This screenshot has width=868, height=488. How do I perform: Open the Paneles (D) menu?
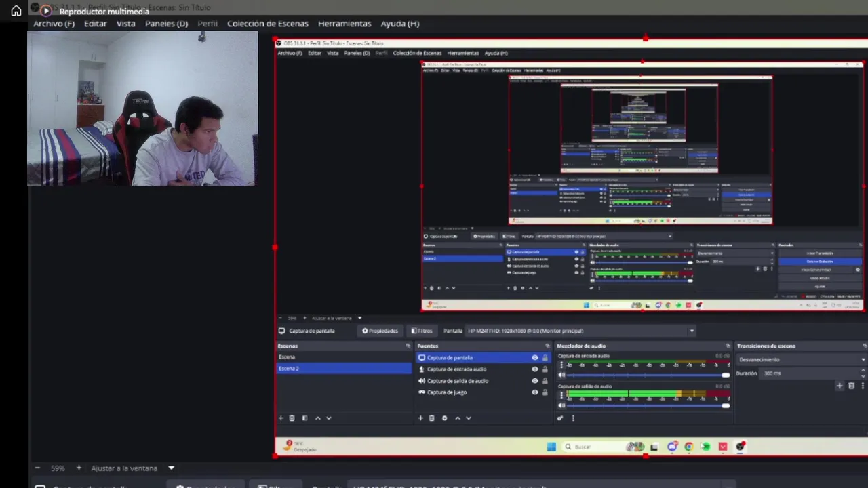(166, 24)
